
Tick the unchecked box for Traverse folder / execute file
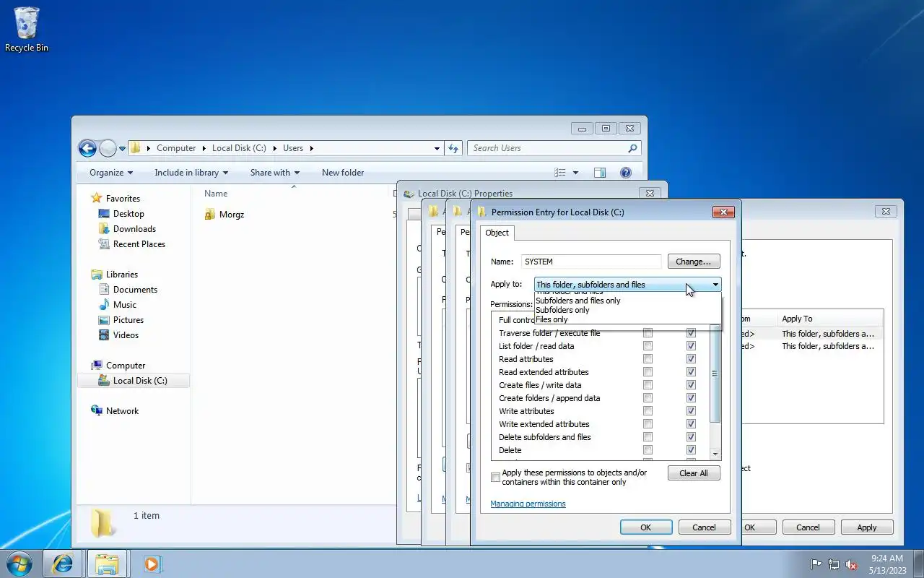648,333
